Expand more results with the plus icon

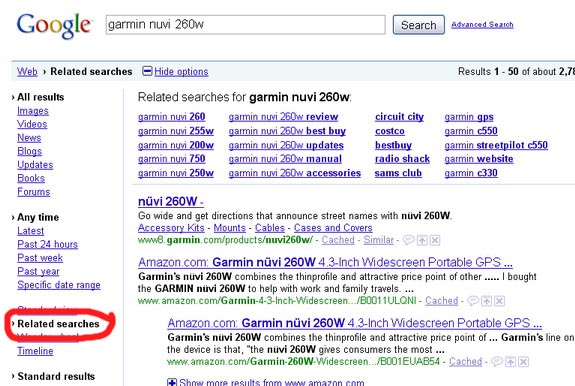[x=172, y=382]
